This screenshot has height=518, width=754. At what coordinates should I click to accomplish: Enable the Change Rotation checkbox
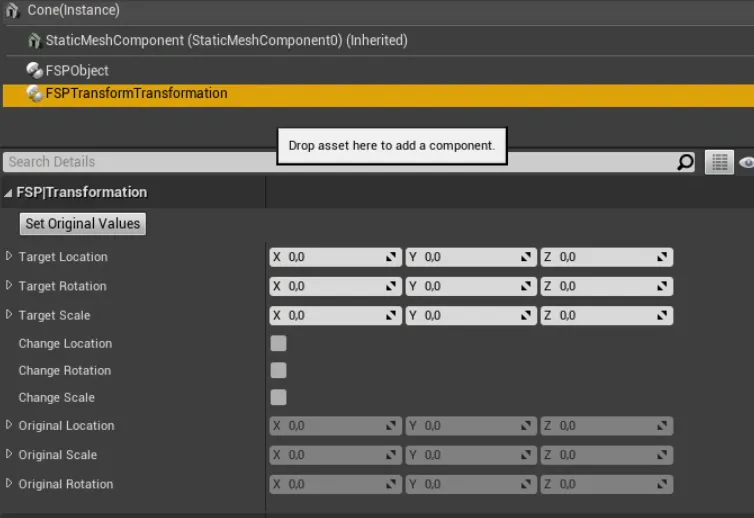pyautogui.click(x=279, y=370)
